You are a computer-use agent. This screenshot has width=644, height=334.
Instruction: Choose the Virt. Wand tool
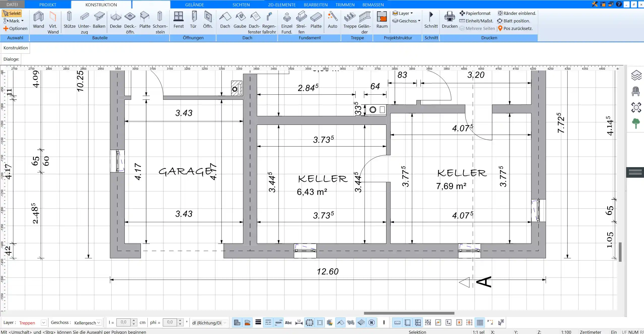[53, 23]
